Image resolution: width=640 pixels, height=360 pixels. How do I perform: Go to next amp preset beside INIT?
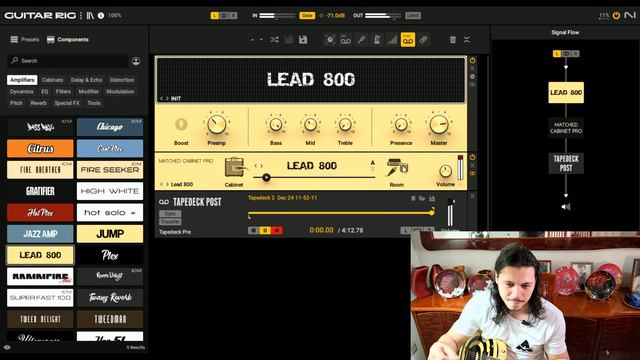[167, 98]
